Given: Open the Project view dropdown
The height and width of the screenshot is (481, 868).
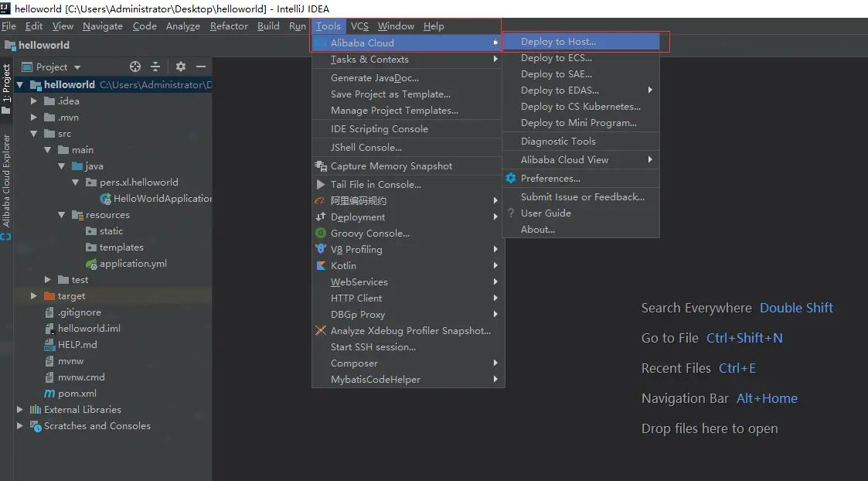Looking at the screenshot, I should pos(52,67).
